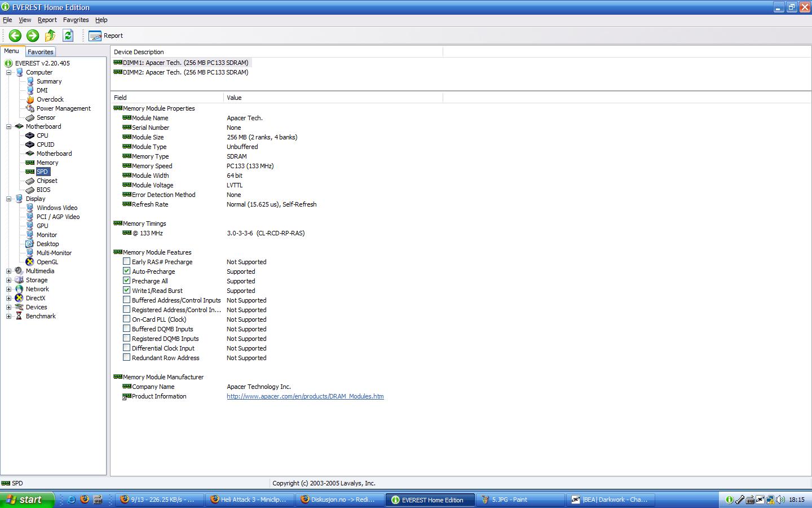Select the Summary item icon
The image size is (812, 508).
point(30,81)
